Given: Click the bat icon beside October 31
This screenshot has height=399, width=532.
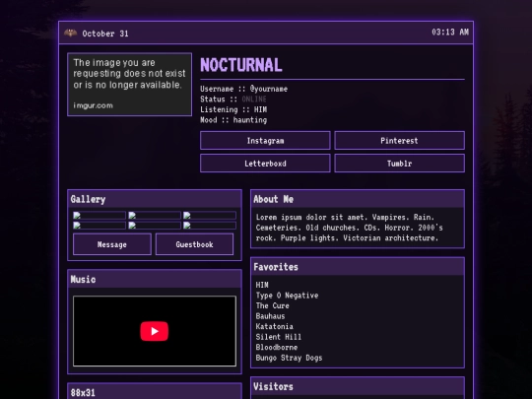Looking at the screenshot, I should [x=71, y=33].
